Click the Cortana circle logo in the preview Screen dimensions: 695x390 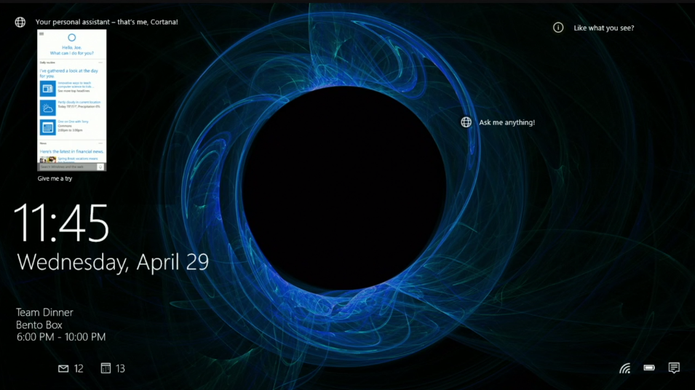(72, 38)
